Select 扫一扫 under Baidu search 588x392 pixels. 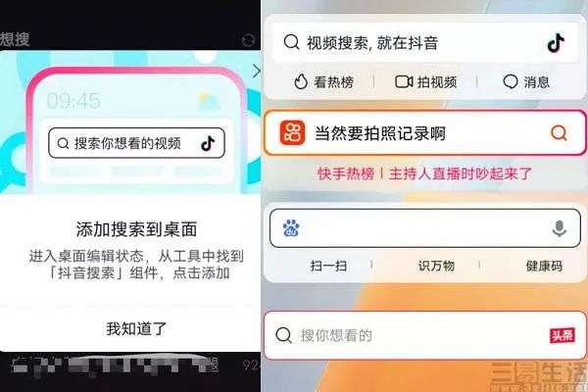click(x=328, y=266)
